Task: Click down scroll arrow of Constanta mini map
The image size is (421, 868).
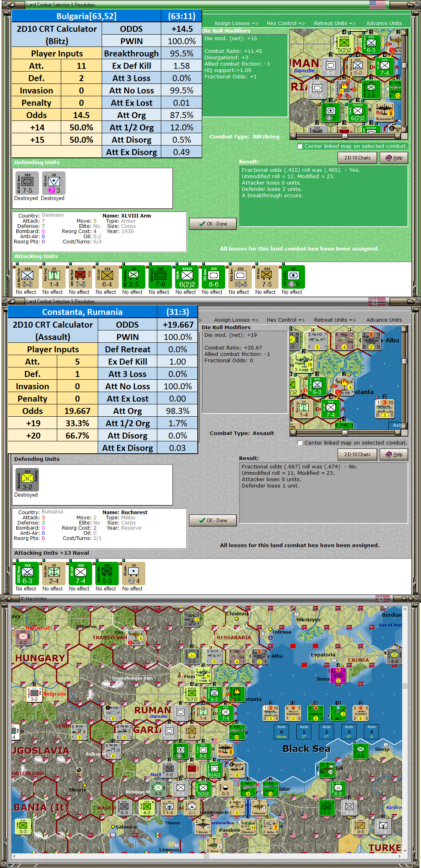Action: pos(405,426)
